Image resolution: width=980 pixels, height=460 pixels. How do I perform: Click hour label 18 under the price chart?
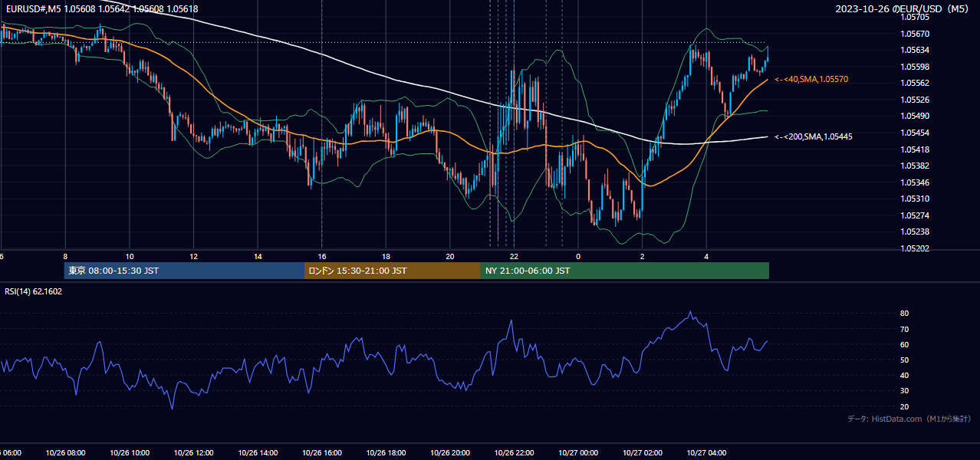[x=386, y=256]
